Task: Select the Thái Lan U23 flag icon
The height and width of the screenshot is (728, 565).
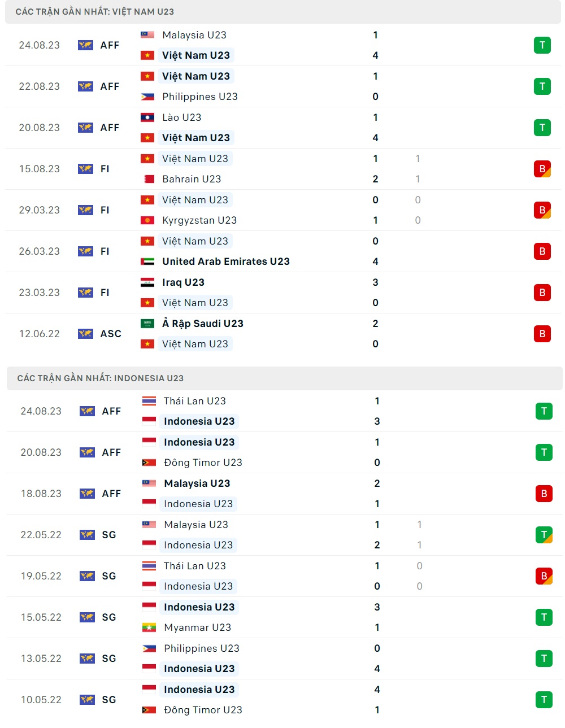Action: coord(148,401)
